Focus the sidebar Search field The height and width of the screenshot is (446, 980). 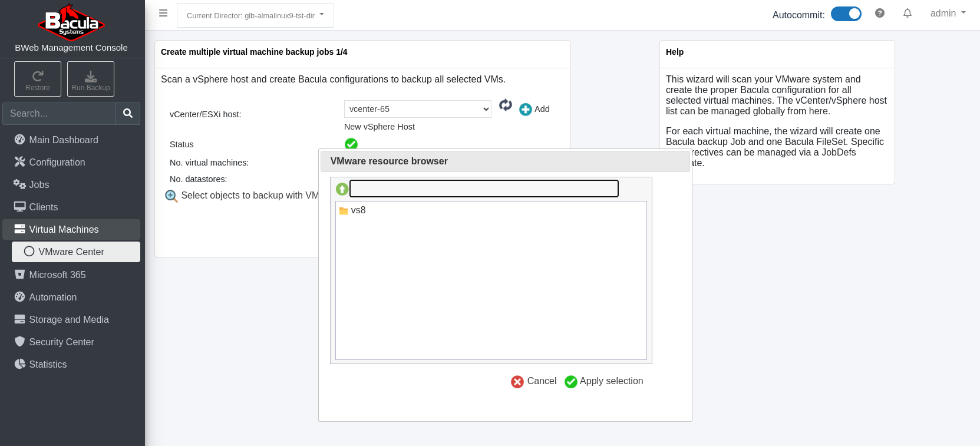(59, 113)
